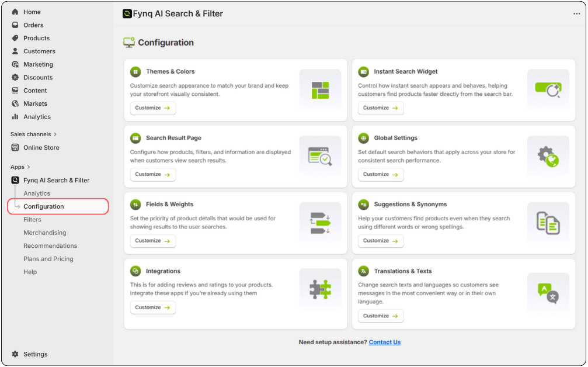
Task: Click the Integrations puzzle illustration
Action: point(320,289)
